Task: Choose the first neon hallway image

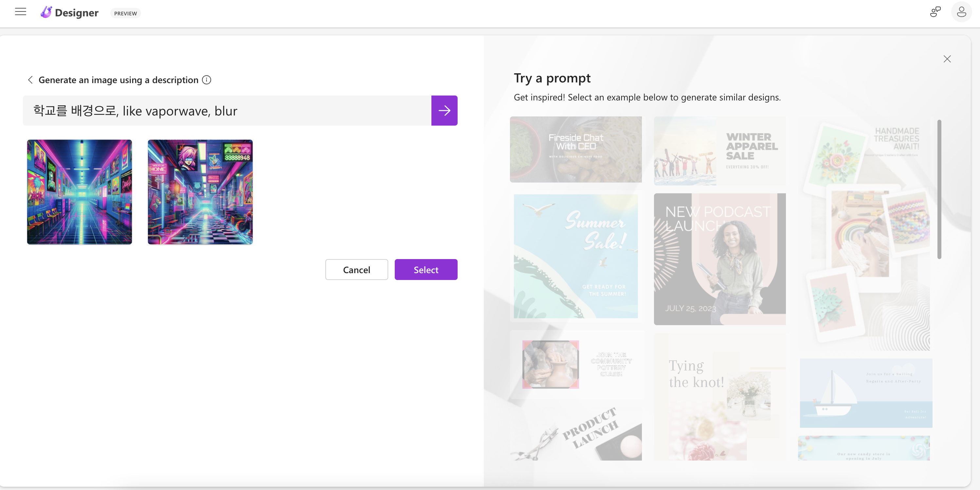Action: 80,192
